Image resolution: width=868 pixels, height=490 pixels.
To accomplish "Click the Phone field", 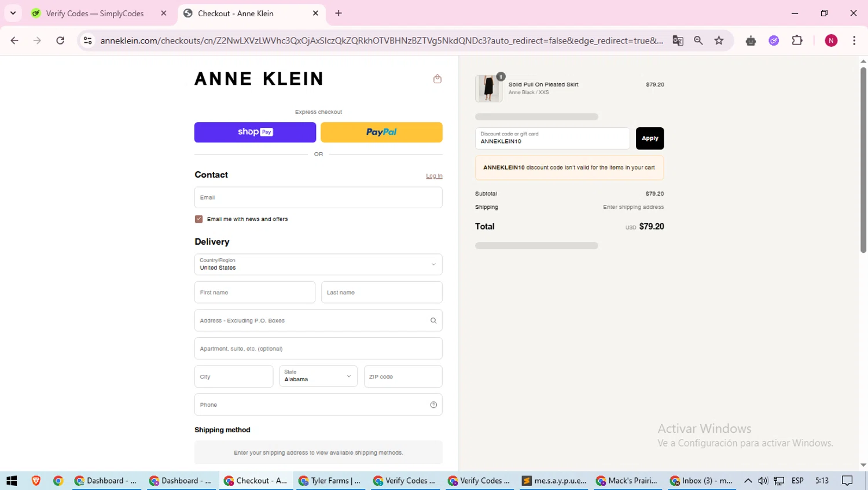I will 318,405.
